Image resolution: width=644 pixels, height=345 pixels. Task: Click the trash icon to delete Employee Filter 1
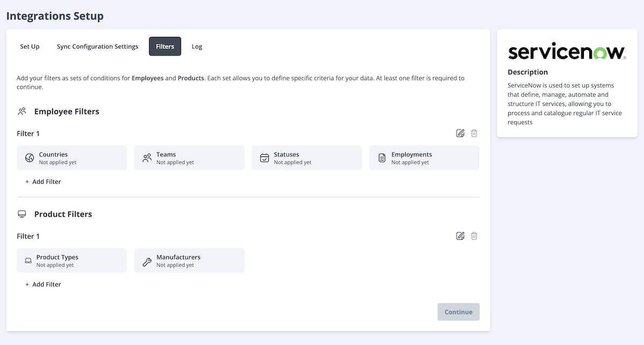coord(474,133)
